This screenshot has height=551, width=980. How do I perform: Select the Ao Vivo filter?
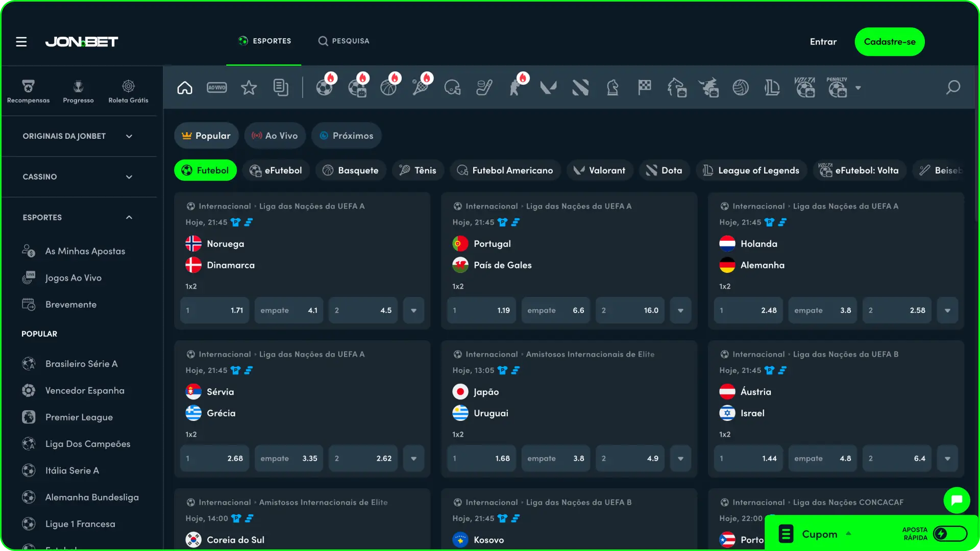click(x=275, y=136)
